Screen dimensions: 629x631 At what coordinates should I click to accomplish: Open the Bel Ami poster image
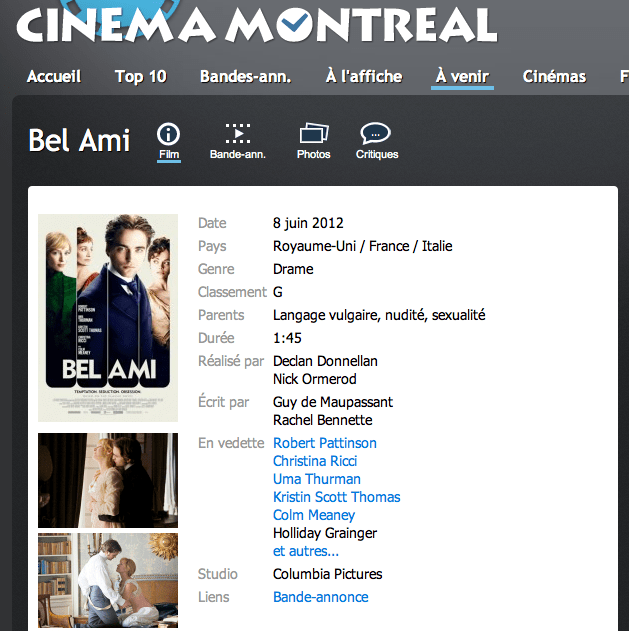pos(108,317)
